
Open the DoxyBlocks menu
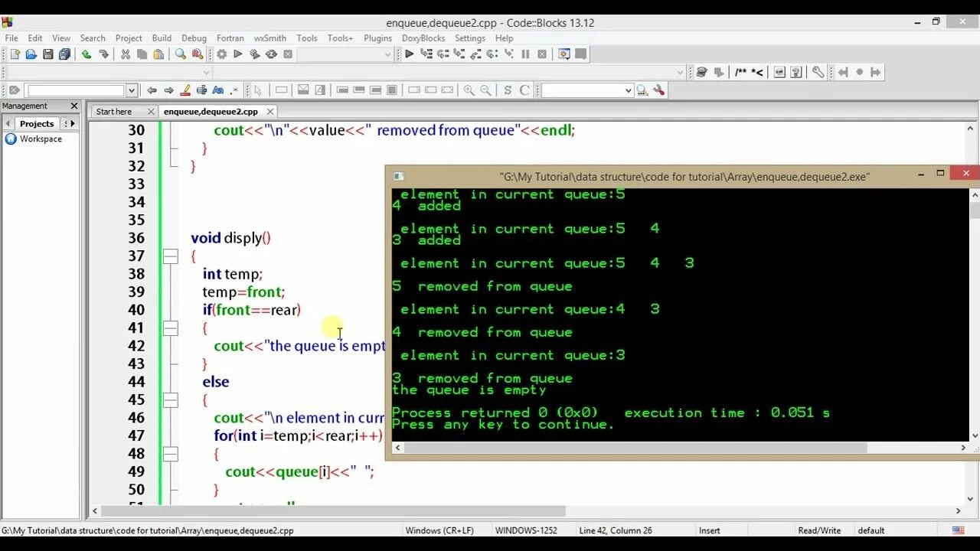[x=423, y=38]
